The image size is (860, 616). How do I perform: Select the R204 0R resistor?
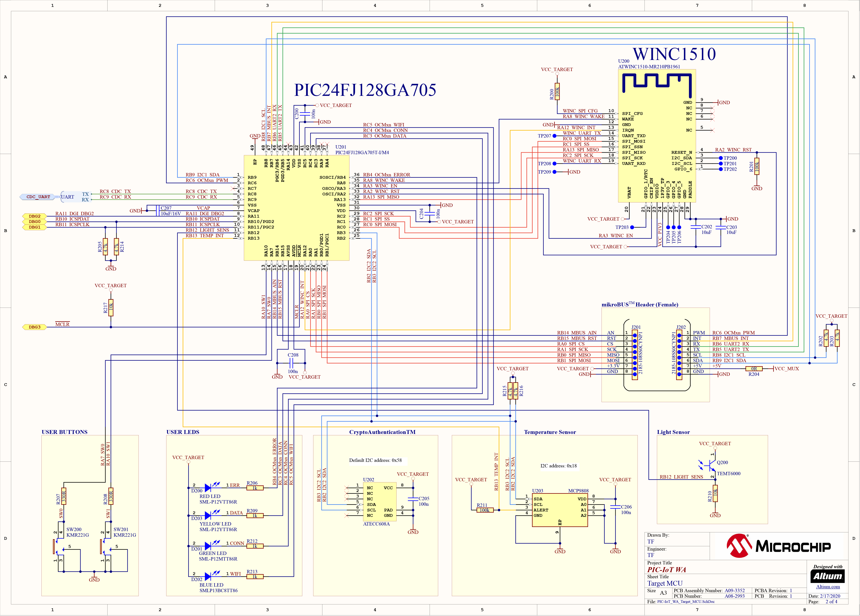pos(754,368)
